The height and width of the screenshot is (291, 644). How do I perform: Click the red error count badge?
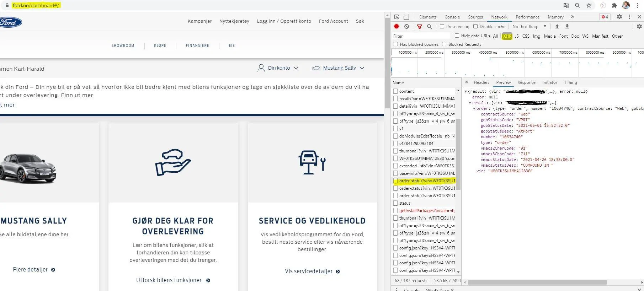(x=605, y=17)
